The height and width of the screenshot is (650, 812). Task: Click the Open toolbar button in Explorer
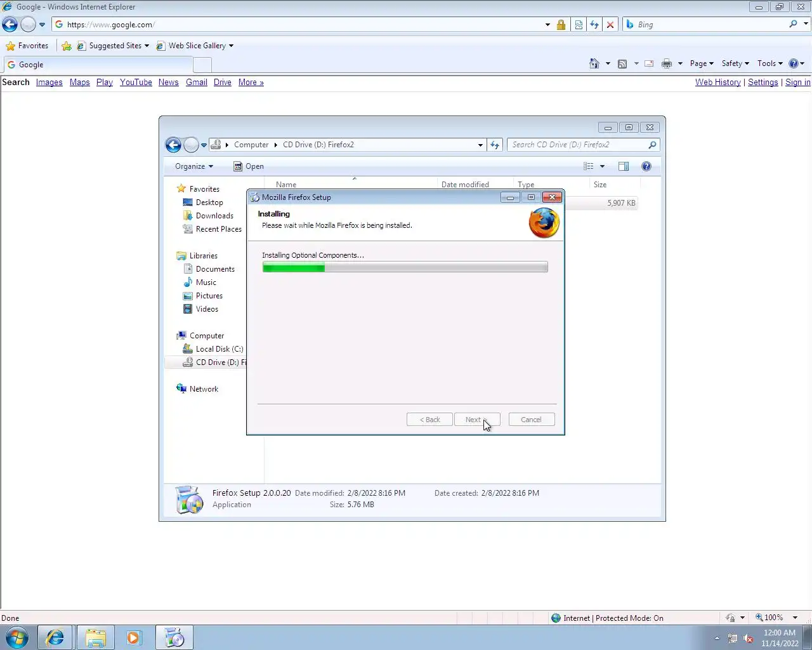pyautogui.click(x=248, y=166)
